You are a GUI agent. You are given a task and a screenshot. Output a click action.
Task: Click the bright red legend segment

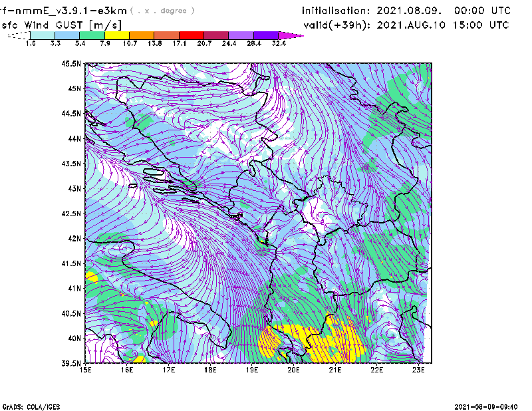click(x=191, y=35)
